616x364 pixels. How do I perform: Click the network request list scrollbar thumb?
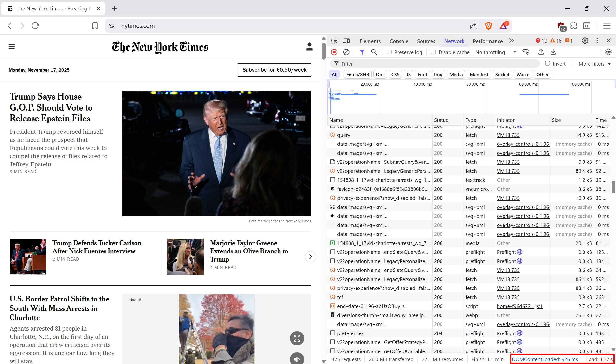(x=613, y=187)
